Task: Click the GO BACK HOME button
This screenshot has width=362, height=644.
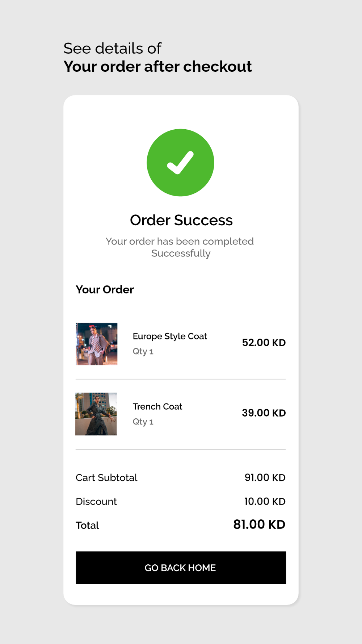Action: (x=181, y=568)
